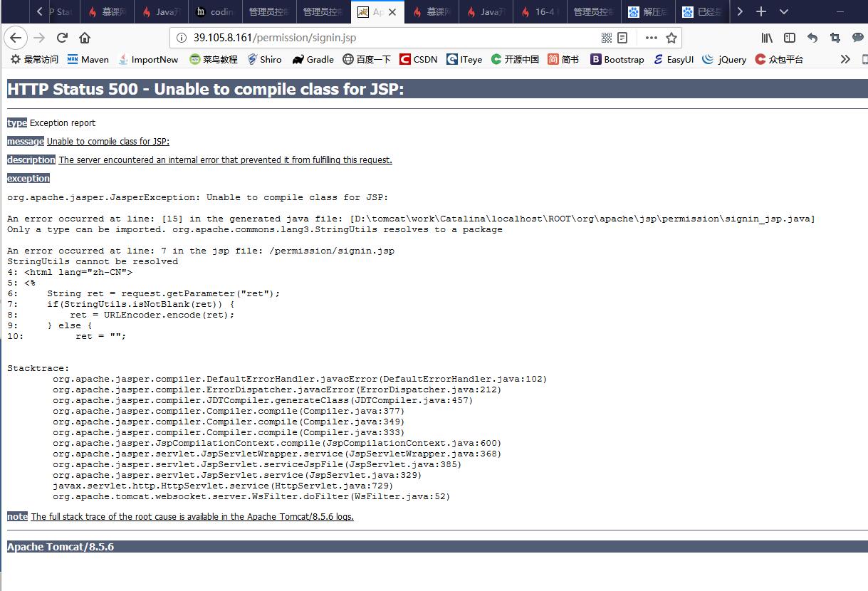Image resolution: width=868 pixels, height=591 pixels.
Task: Open the 最常访问 bookmarks folder
Action: pyautogui.click(x=34, y=59)
